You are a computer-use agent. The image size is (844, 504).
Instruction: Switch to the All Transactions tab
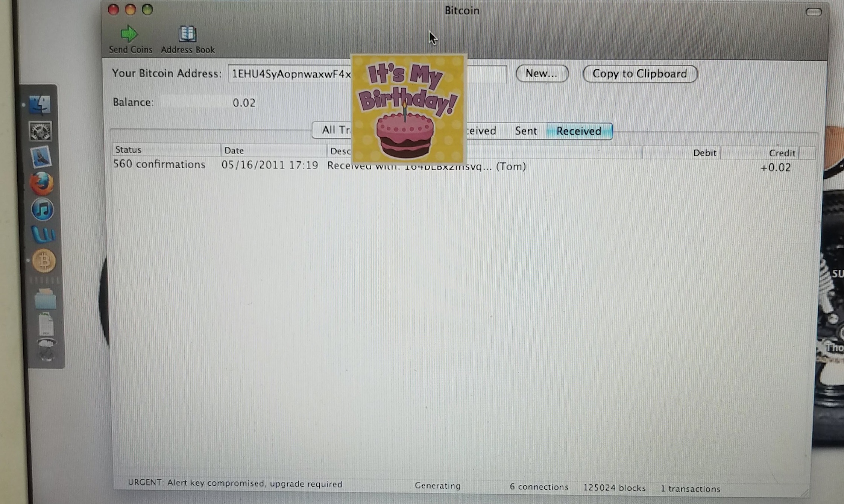coord(332,130)
